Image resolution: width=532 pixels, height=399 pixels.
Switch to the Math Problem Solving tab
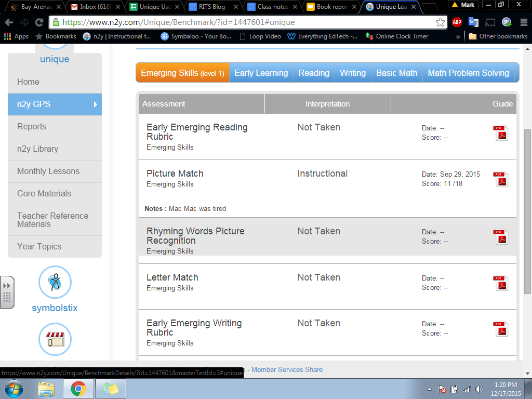(x=468, y=73)
